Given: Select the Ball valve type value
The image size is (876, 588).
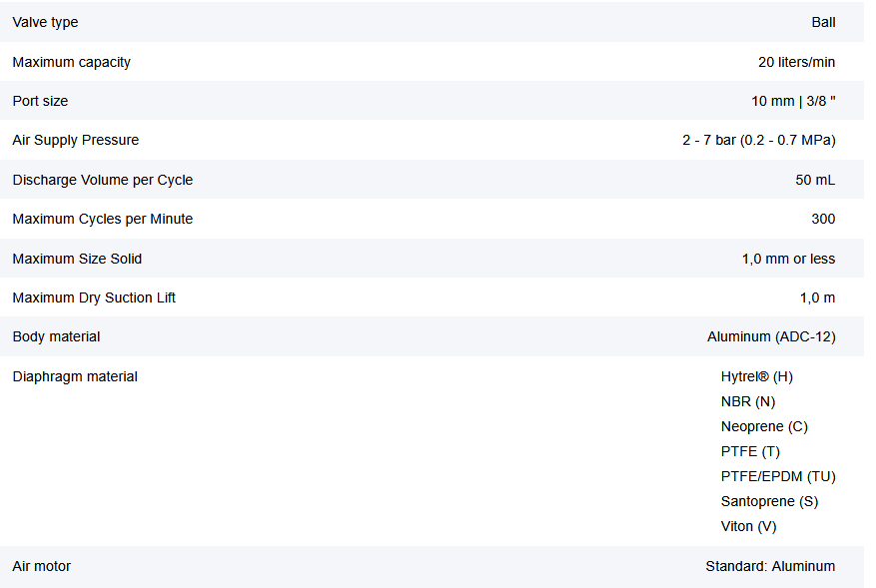Looking at the screenshot, I should tap(823, 22).
